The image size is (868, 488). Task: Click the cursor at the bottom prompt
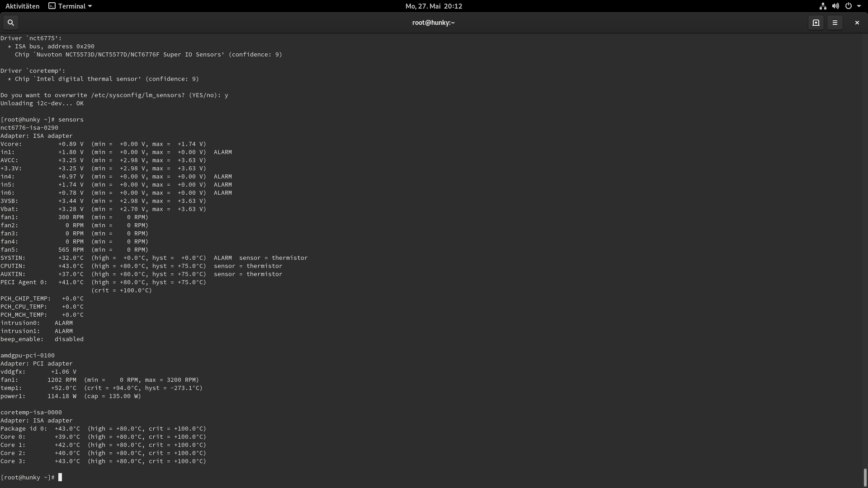[60, 478]
